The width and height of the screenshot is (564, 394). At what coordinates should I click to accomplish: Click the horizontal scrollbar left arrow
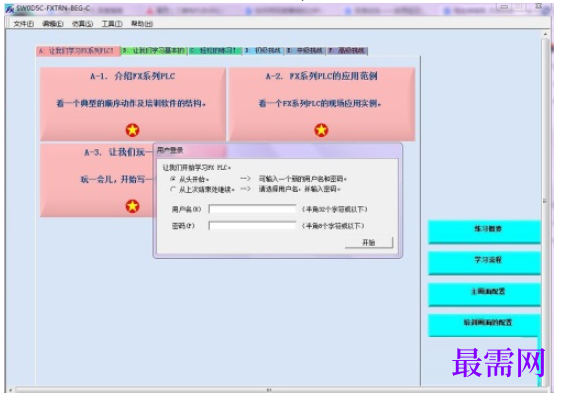click(10, 390)
